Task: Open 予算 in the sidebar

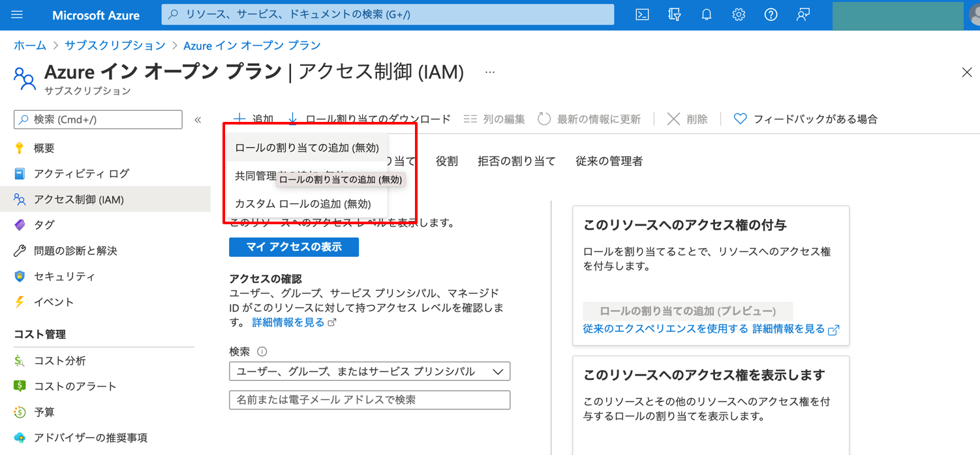Action: click(x=44, y=413)
